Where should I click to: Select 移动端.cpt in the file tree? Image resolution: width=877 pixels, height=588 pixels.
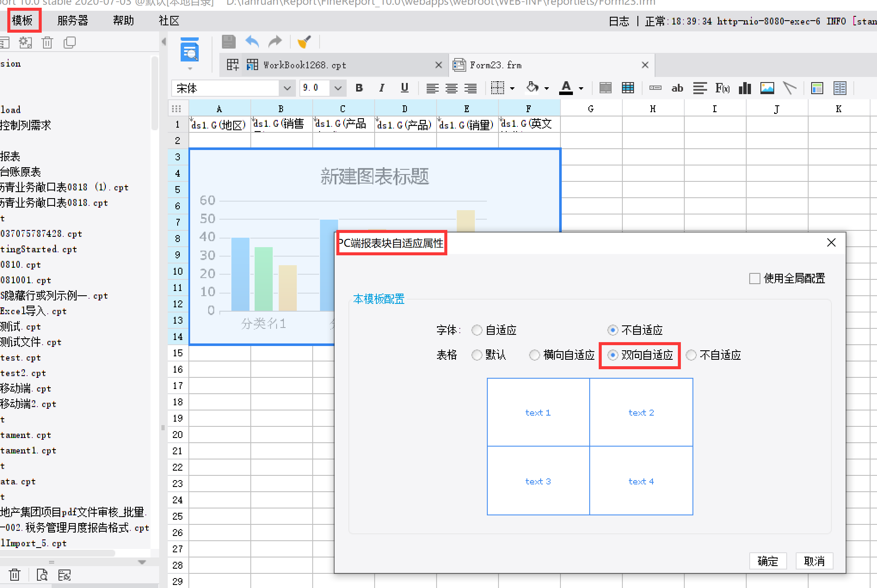point(26,389)
